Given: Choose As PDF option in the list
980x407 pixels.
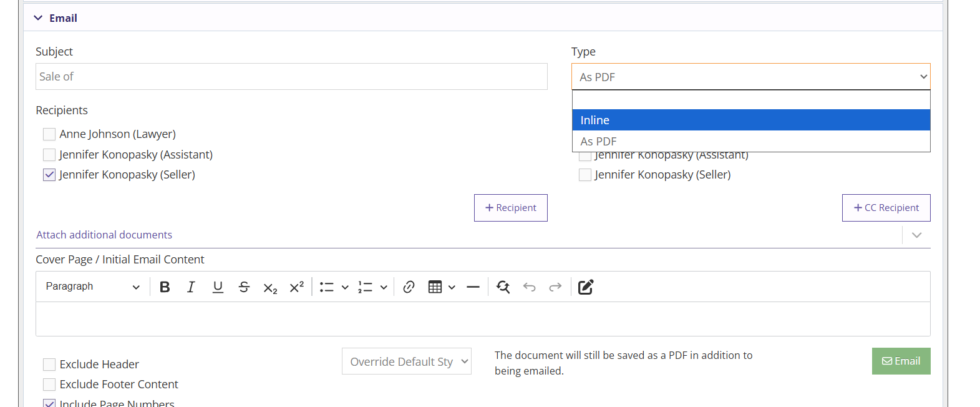Looking at the screenshot, I should [750, 142].
